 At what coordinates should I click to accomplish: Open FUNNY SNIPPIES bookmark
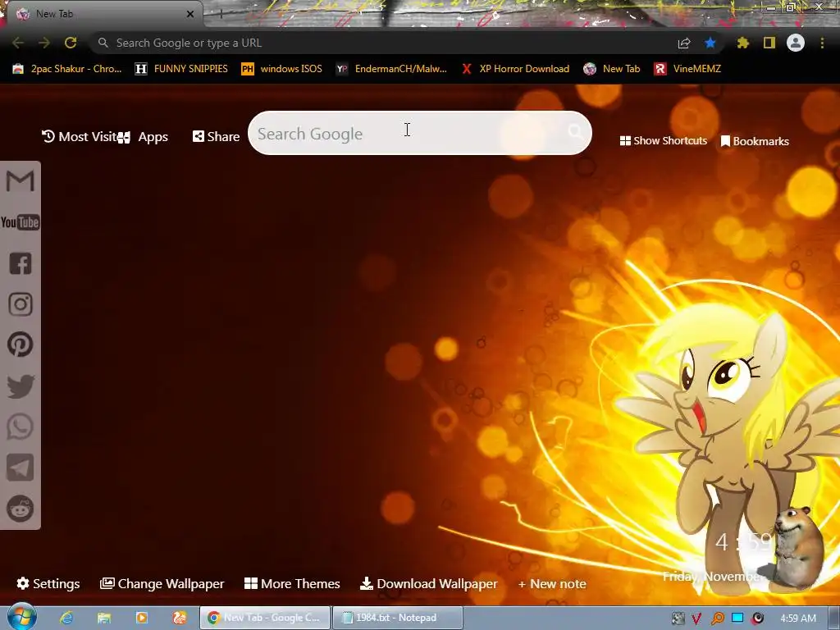tap(181, 69)
